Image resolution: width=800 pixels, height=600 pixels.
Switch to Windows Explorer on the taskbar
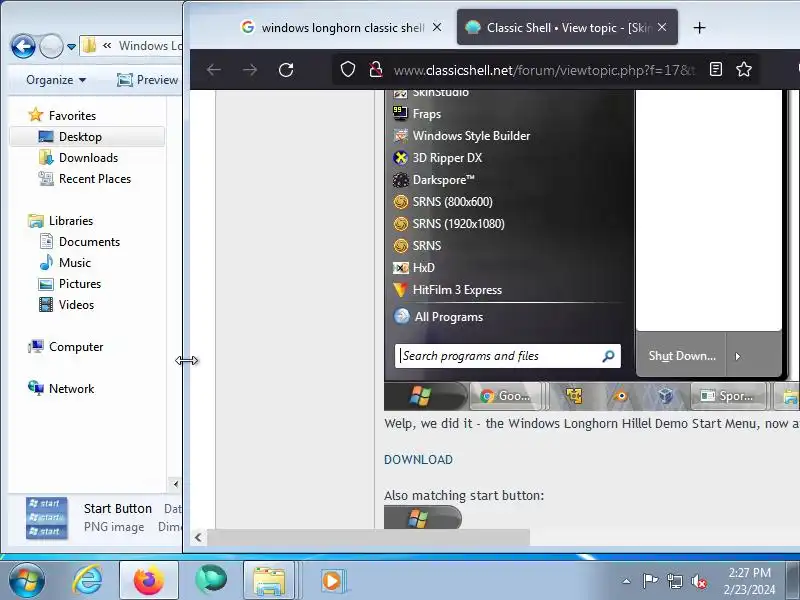[x=270, y=580]
